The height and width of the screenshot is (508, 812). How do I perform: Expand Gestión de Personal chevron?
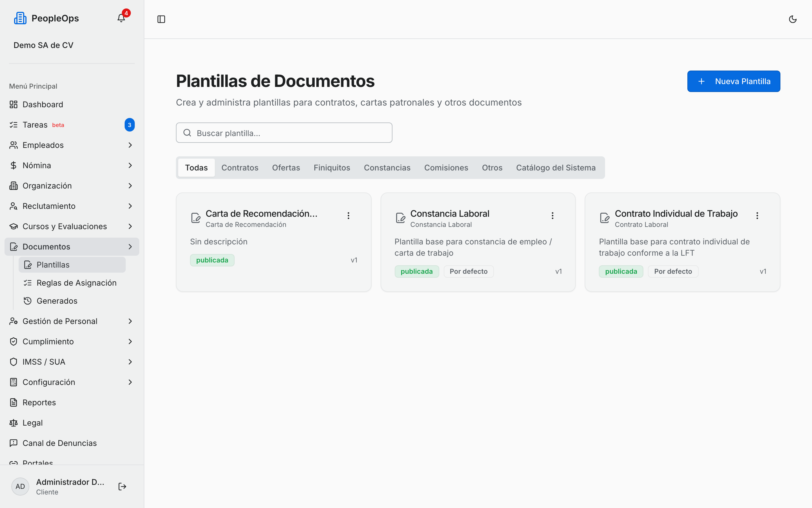130,321
